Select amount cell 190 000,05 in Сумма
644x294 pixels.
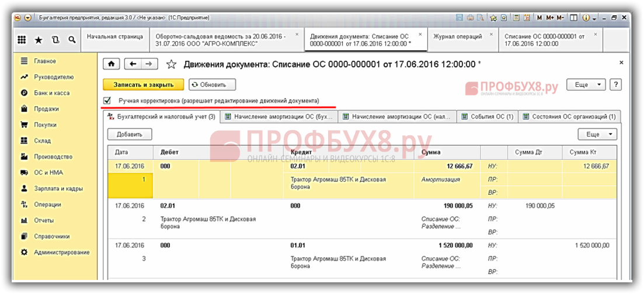(447, 206)
